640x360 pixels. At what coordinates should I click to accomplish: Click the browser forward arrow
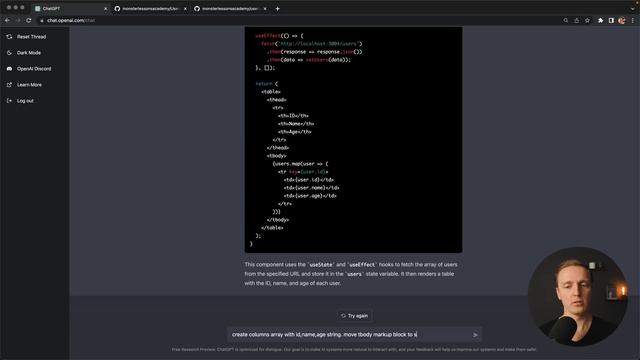(x=18, y=20)
